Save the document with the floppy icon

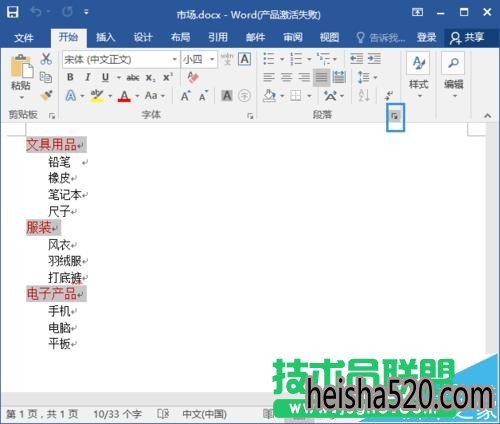(12, 13)
